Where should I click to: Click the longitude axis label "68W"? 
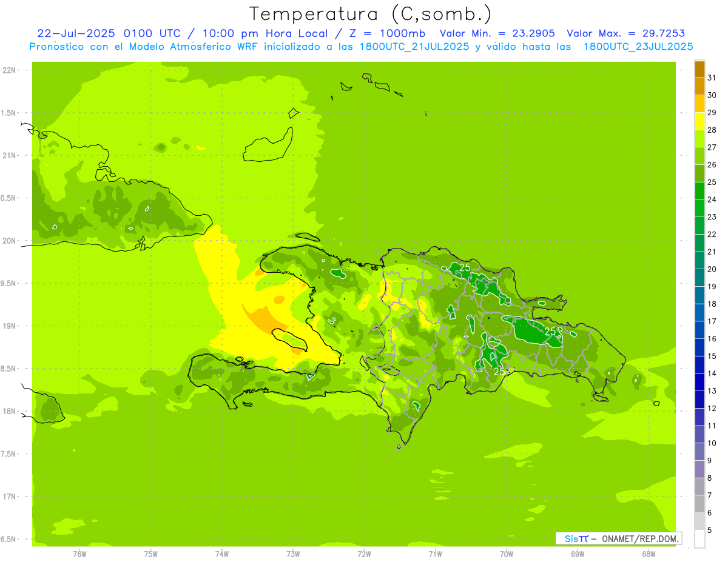tap(649, 554)
